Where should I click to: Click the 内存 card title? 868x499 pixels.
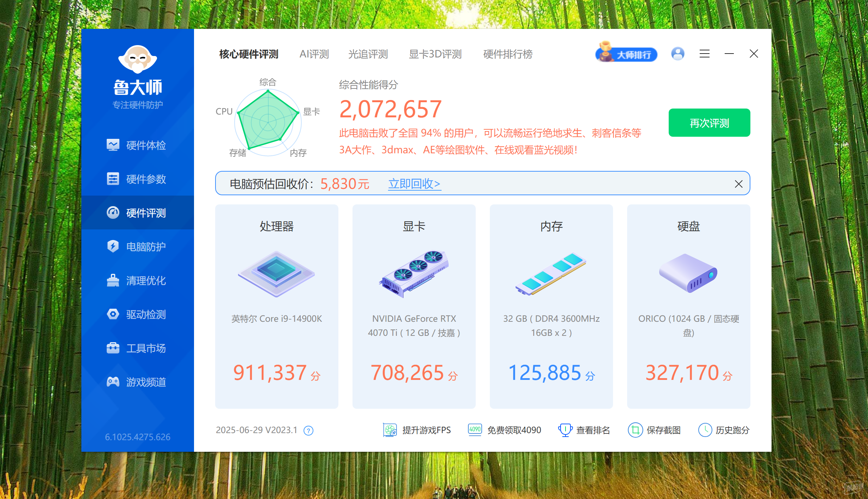pyautogui.click(x=551, y=226)
